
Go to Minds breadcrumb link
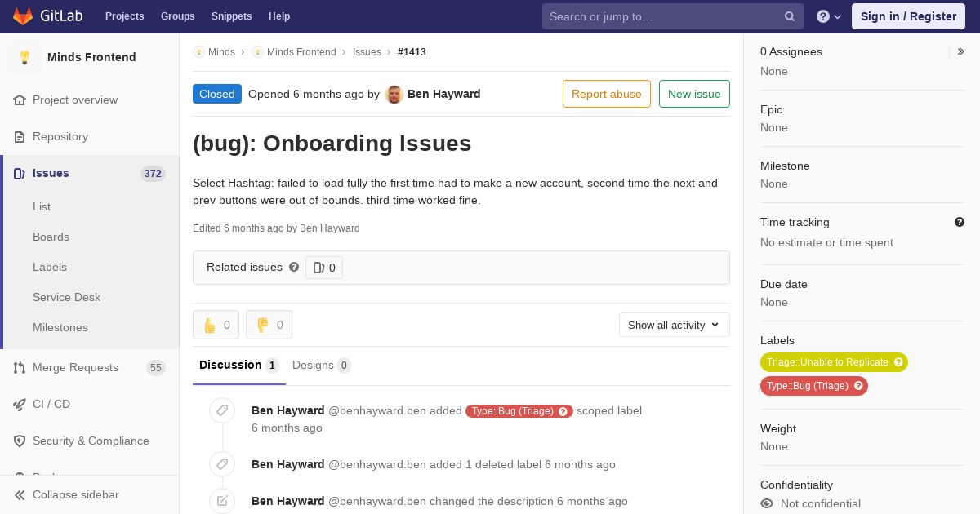click(221, 52)
